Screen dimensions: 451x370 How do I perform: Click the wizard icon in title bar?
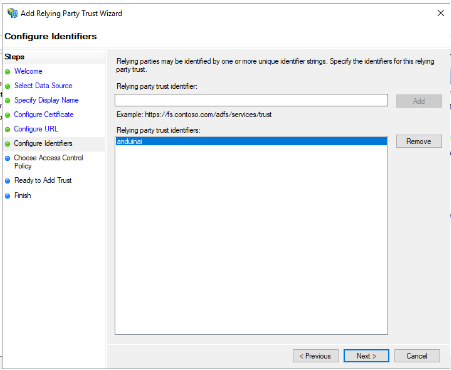coord(12,13)
